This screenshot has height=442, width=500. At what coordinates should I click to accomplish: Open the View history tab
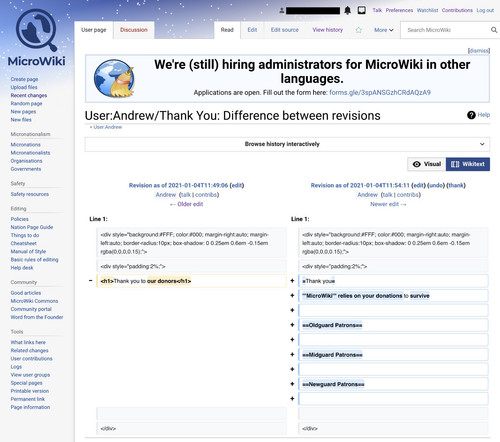(x=328, y=30)
